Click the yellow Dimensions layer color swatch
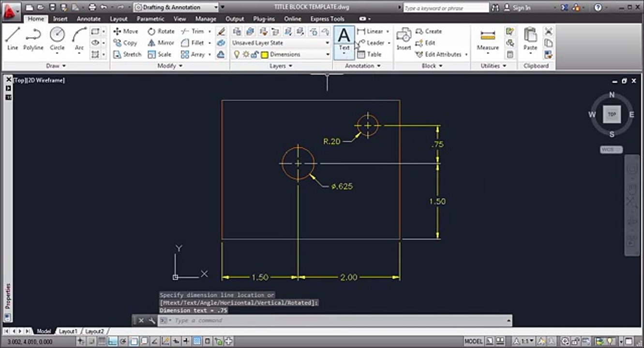The height and width of the screenshot is (348, 644). coord(265,55)
